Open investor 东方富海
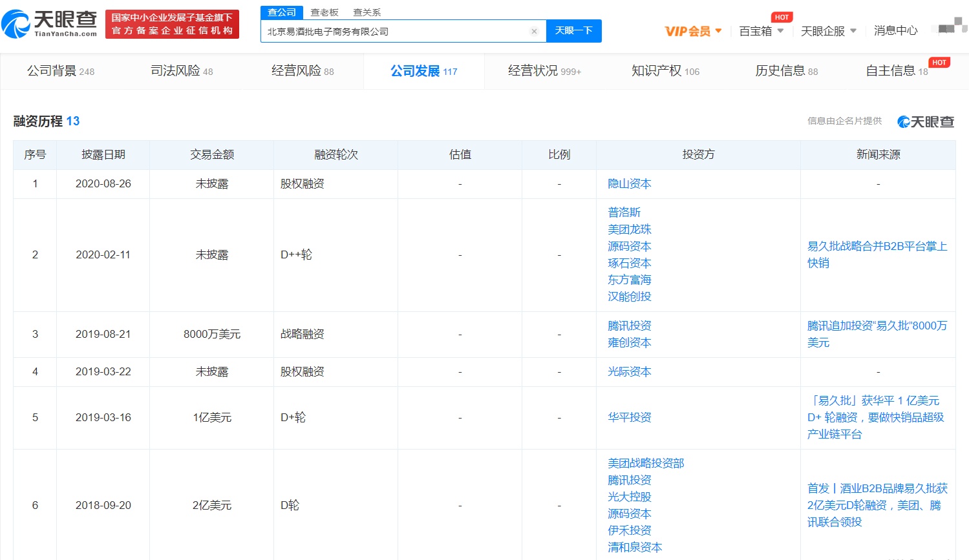This screenshot has height=560, width=969. (x=629, y=280)
